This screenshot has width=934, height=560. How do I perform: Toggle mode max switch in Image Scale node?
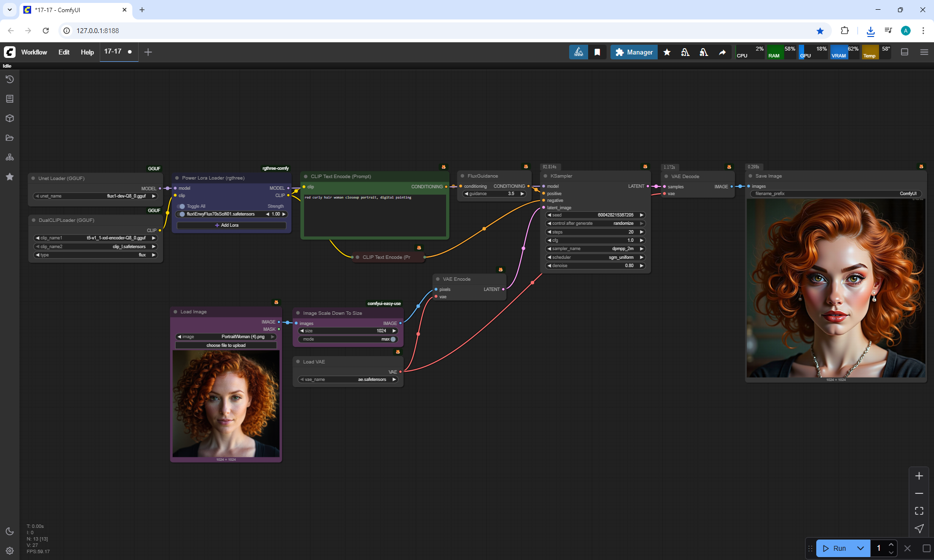tap(393, 339)
